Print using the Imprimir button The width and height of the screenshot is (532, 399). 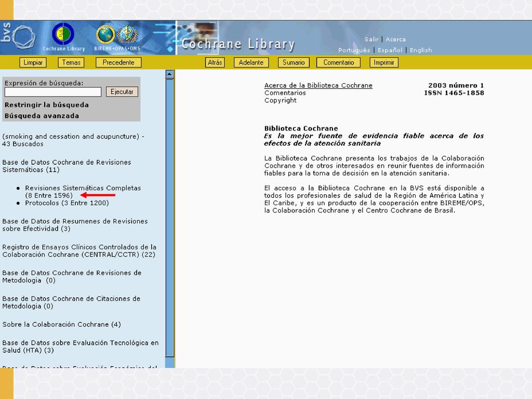pyautogui.click(x=384, y=62)
